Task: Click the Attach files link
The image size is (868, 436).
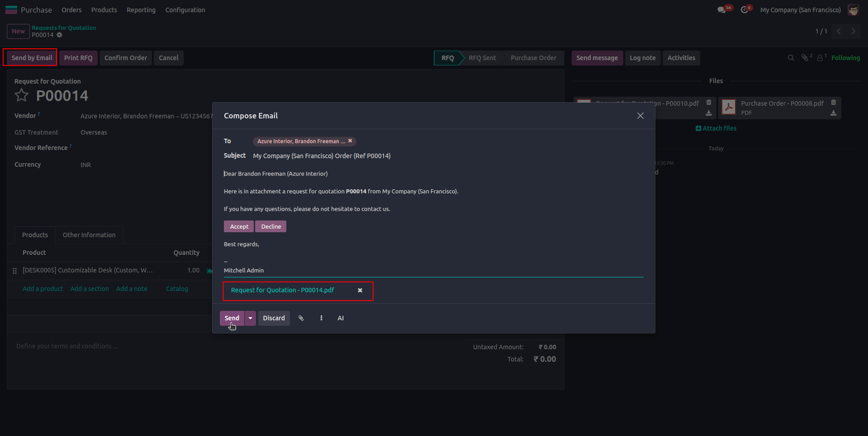Action: pyautogui.click(x=716, y=128)
